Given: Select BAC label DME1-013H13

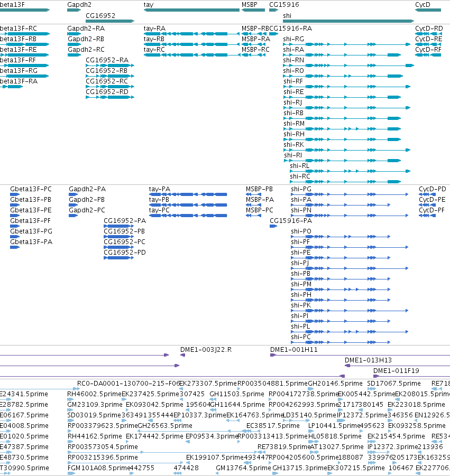Looking at the screenshot, I should (368, 360).
